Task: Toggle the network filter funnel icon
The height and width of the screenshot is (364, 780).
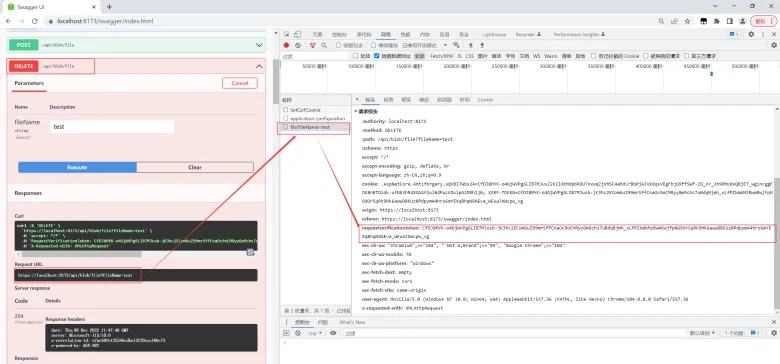Action: pos(312,45)
